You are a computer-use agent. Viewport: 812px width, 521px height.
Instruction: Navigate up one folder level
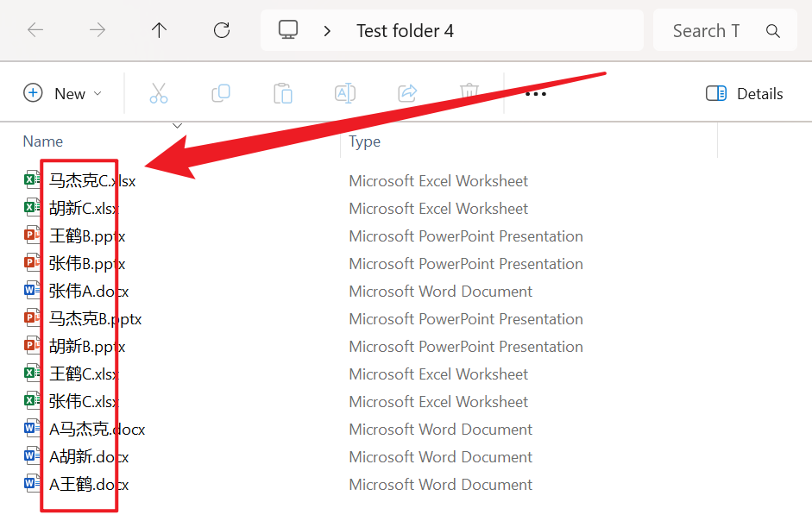(159, 30)
